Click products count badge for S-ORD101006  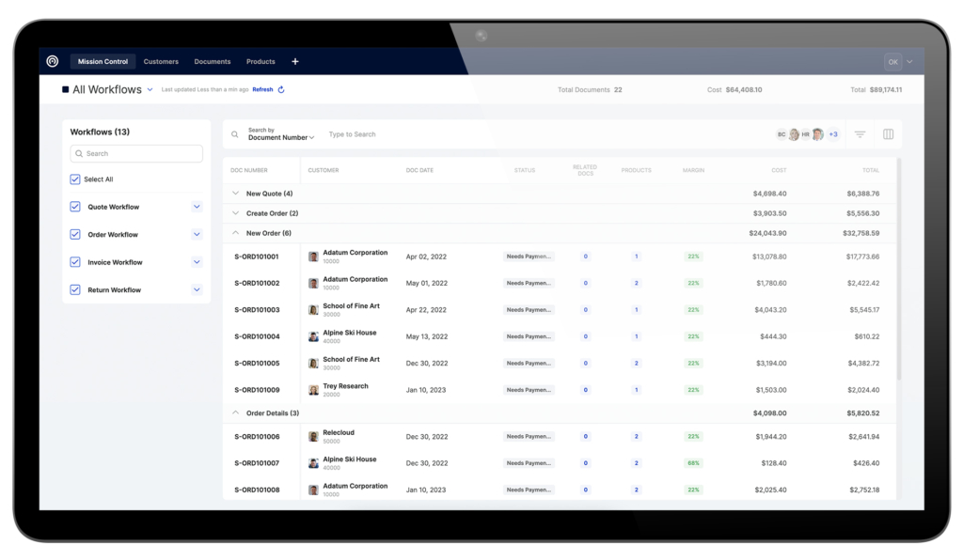[637, 437]
